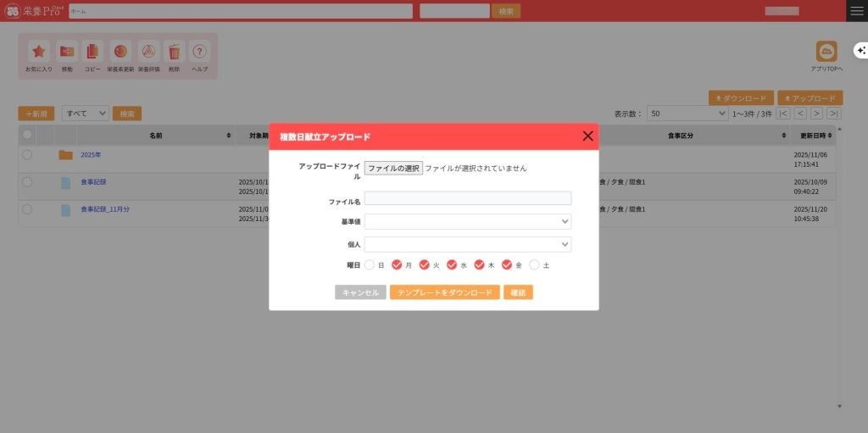Click テンプレートをダウンロード button
This screenshot has height=433, width=868.
click(x=444, y=292)
